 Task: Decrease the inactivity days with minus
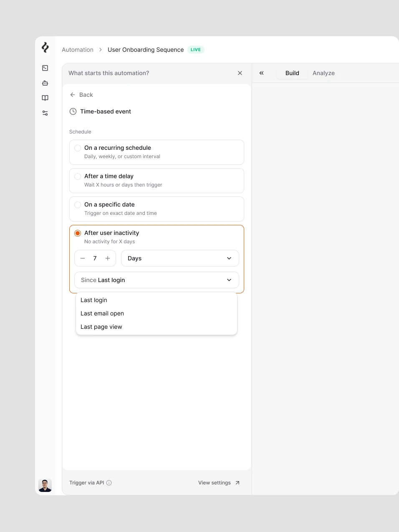tap(83, 258)
